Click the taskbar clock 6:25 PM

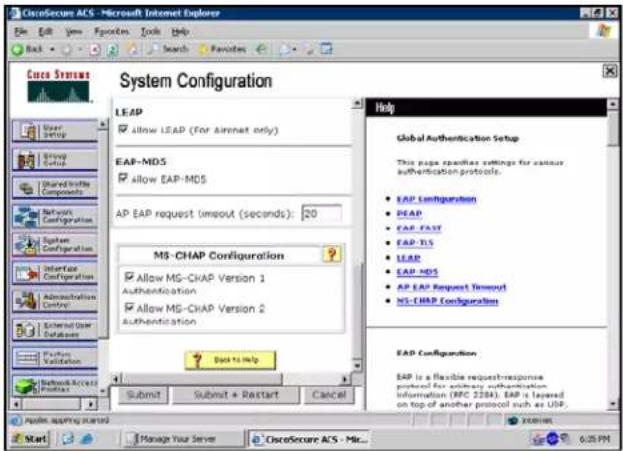(594, 439)
